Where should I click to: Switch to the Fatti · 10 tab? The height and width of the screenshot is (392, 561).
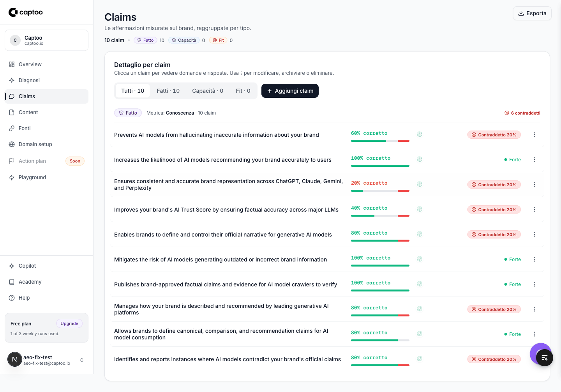click(x=168, y=91)
